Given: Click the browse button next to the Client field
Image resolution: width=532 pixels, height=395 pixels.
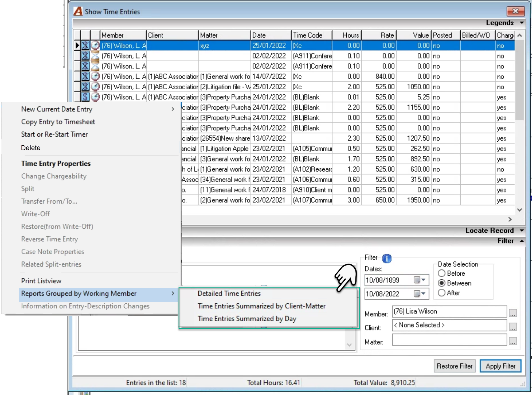Looking at the screenshot, I should point(513,327).
